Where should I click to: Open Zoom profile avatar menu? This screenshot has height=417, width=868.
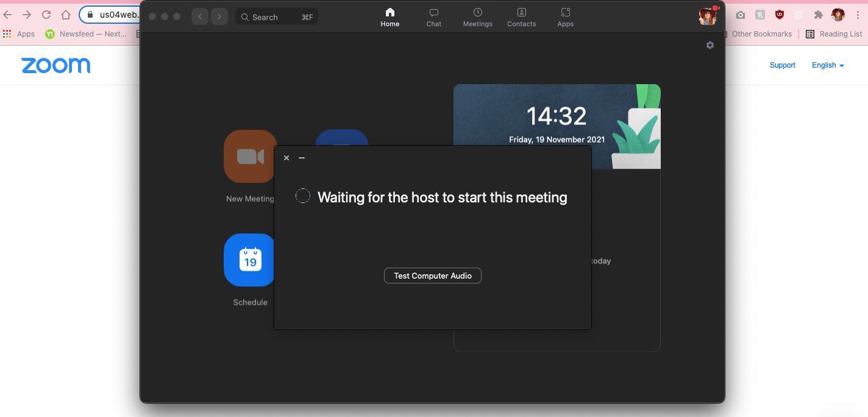(707, 16)
